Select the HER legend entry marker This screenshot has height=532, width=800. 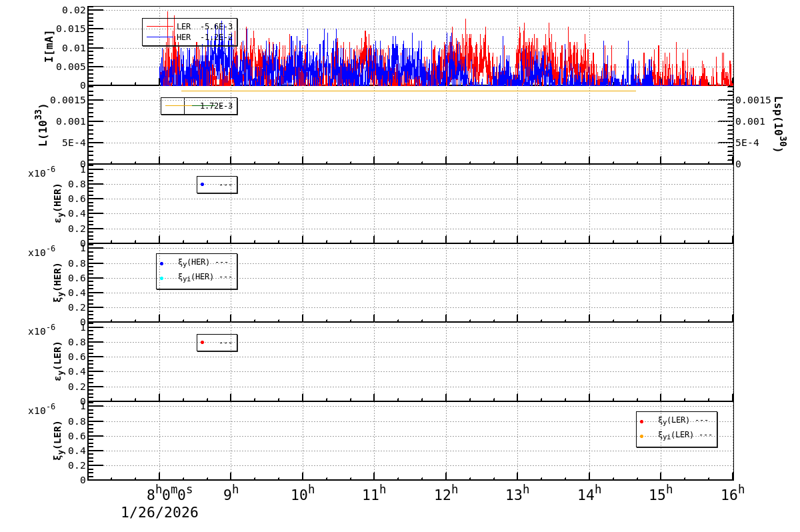tap(160, 37)
